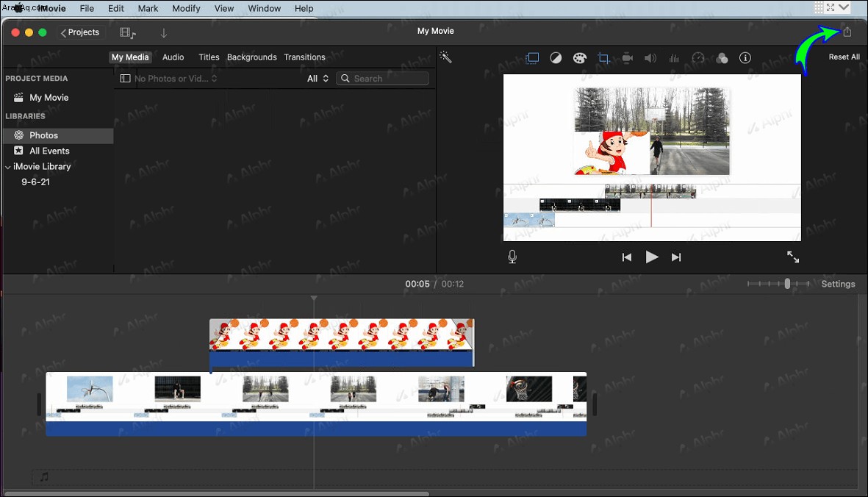Open the File menu
868x497 pixels.
tap(87, 8)
